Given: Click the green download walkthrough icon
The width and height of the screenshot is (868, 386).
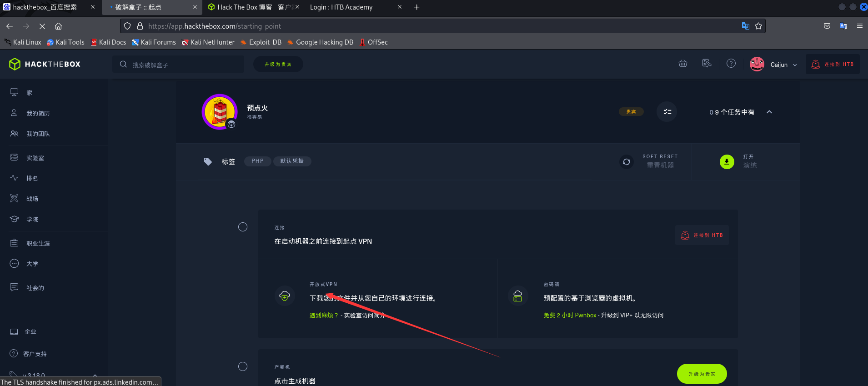Looking at the screenshot, I should [x=727, y=161].
